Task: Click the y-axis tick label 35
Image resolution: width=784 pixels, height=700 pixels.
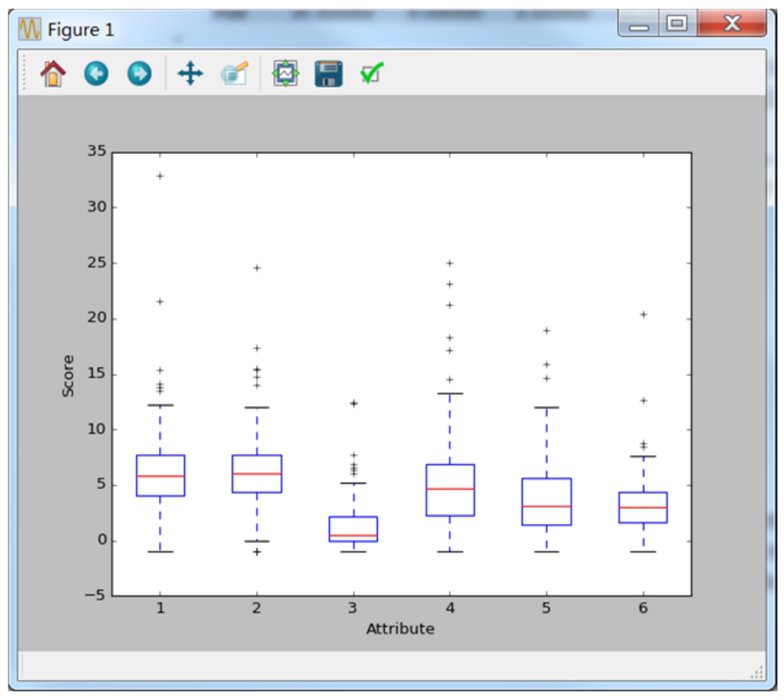Action: [x=96, y=150]
